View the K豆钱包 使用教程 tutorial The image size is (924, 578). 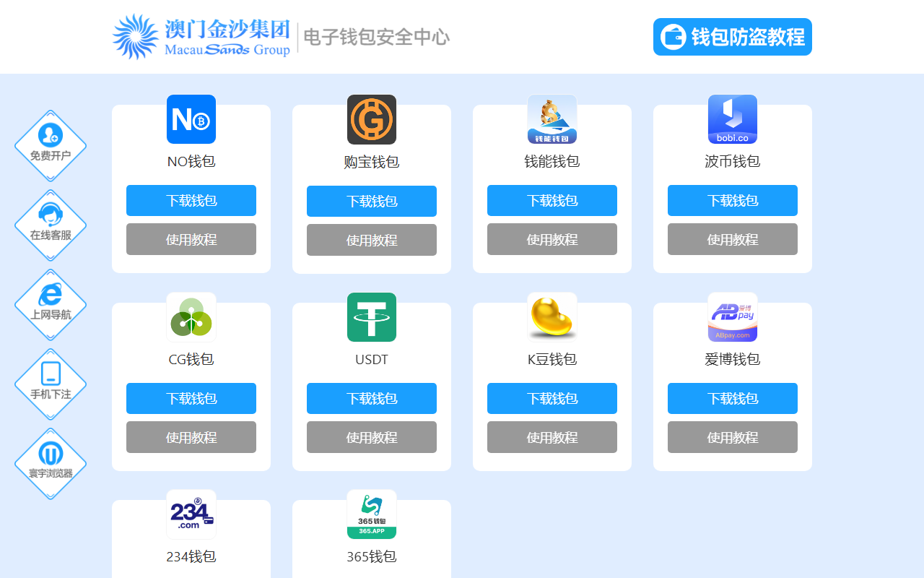point(552,437)
